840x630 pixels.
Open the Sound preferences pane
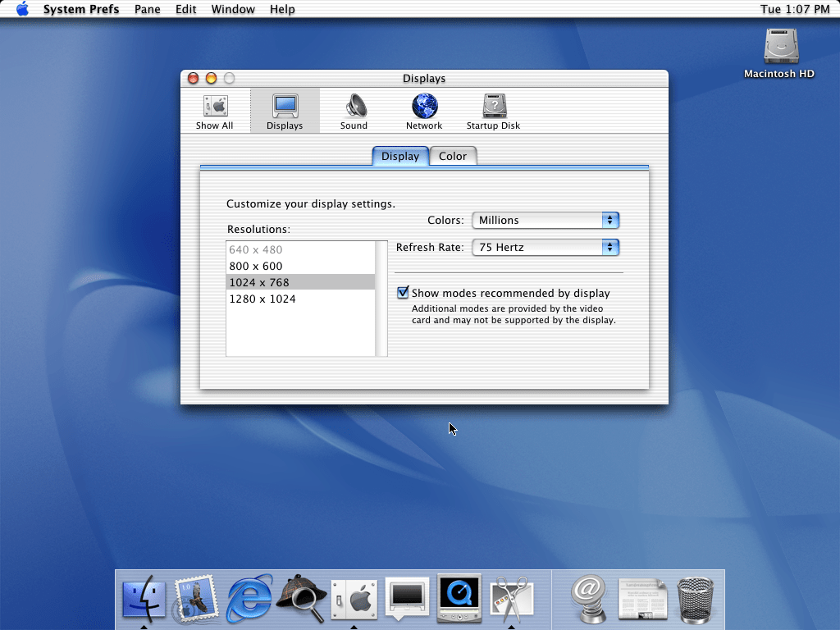[x=354, y=112]
